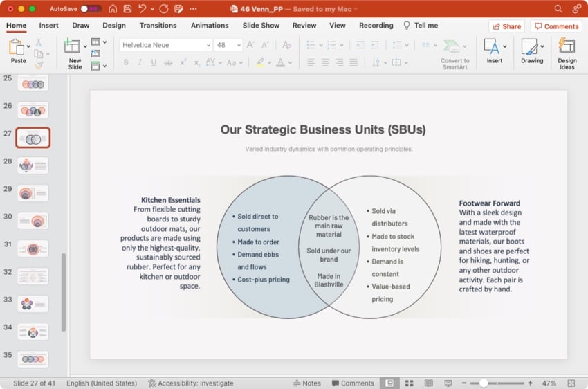Click the Save icon in title bar

point(127,9)
